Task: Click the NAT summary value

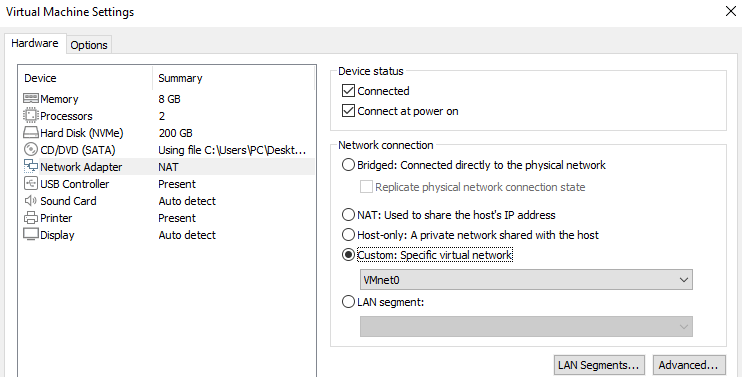Action: point(168,167)
